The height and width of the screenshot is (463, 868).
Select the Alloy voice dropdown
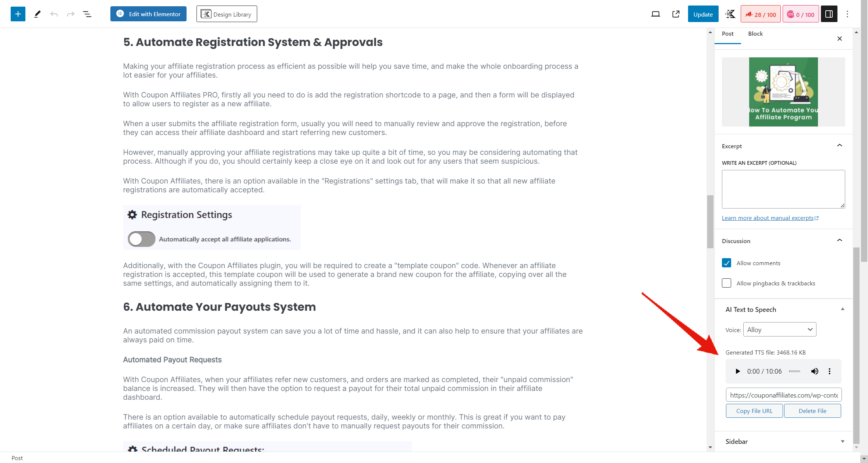pos(780,329)
